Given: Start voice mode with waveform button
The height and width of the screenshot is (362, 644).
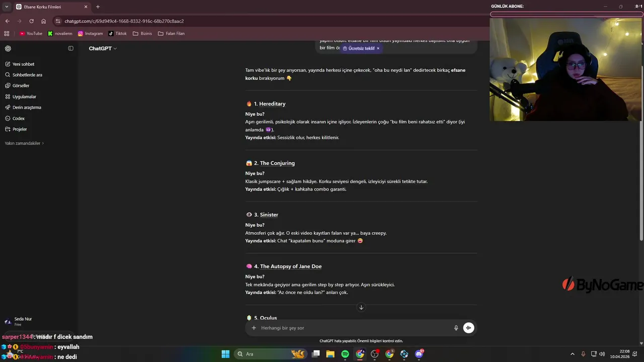Looking at the screenshot, I should 468,328.
